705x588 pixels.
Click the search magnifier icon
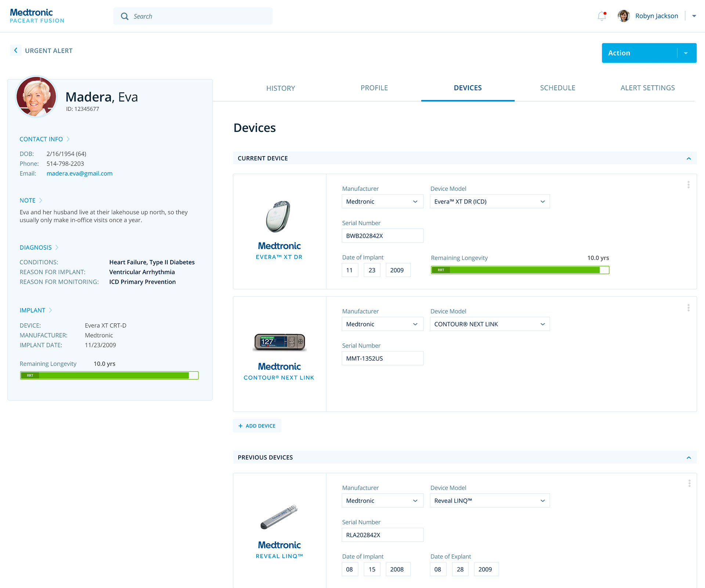click(x=125, y=17)
